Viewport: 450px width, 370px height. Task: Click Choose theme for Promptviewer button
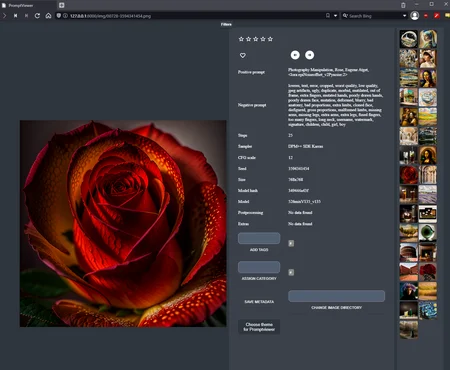pyautogui.click(x=259, y=327)
